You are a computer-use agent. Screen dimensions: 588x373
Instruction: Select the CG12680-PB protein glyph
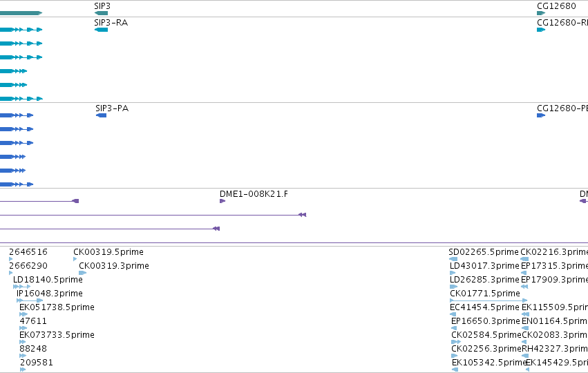pyautogui.click(x=541, y=115)
